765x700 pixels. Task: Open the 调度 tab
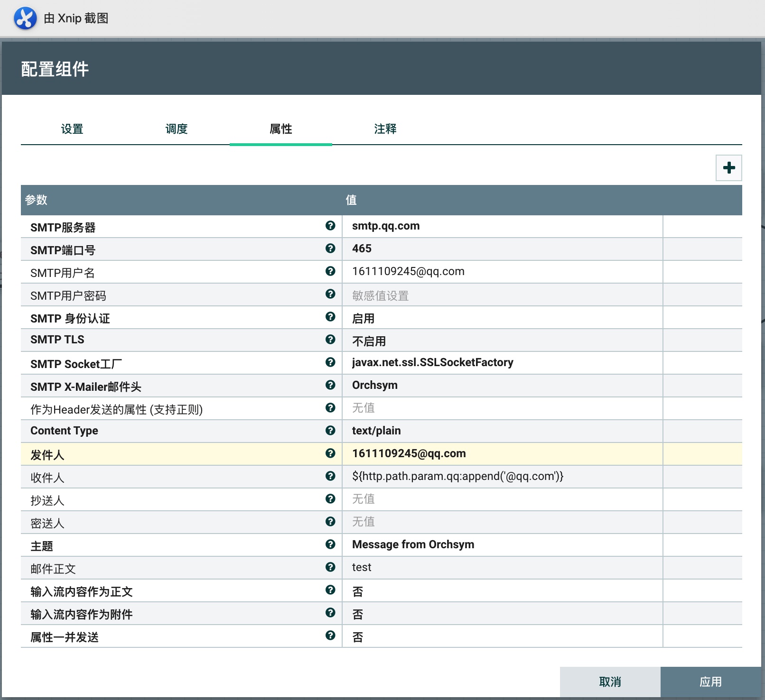pyautogui.click(x=177, y=129)
